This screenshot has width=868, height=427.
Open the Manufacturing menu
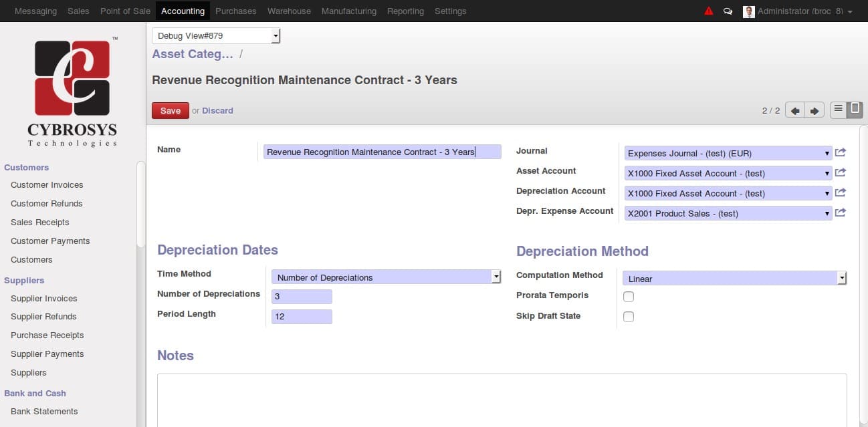(348, 11)
